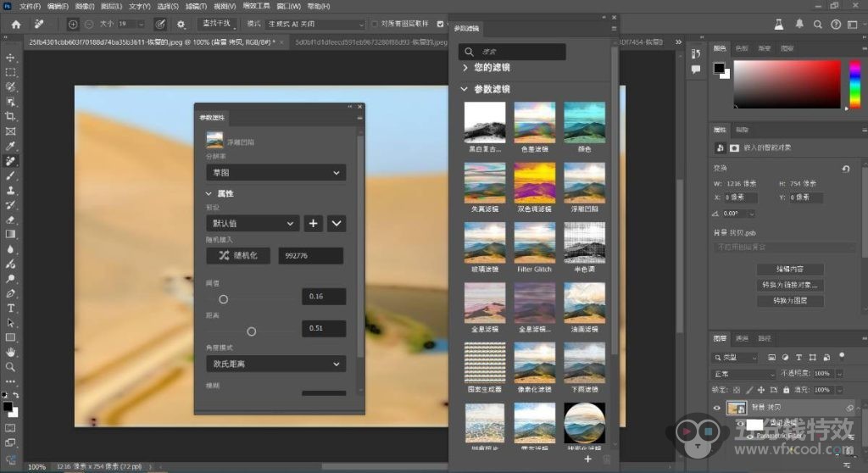868x473 pixels.
Task: Select the Remove tool in left toolbar
Action: pyautogui.click(x=10, y=161)
